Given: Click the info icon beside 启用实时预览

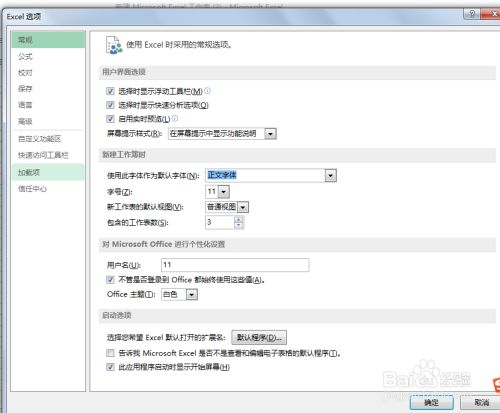Looking at the screenshot, I should click(175, 118).
